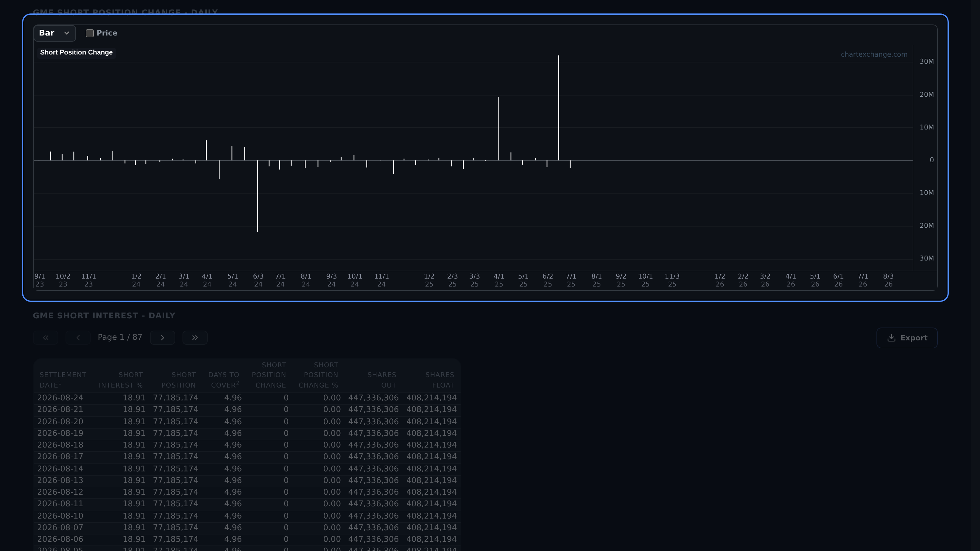This screenshot has width=980, height=551.
Task: Click the 4/1 25 x-axis date label
Action: 499,280
